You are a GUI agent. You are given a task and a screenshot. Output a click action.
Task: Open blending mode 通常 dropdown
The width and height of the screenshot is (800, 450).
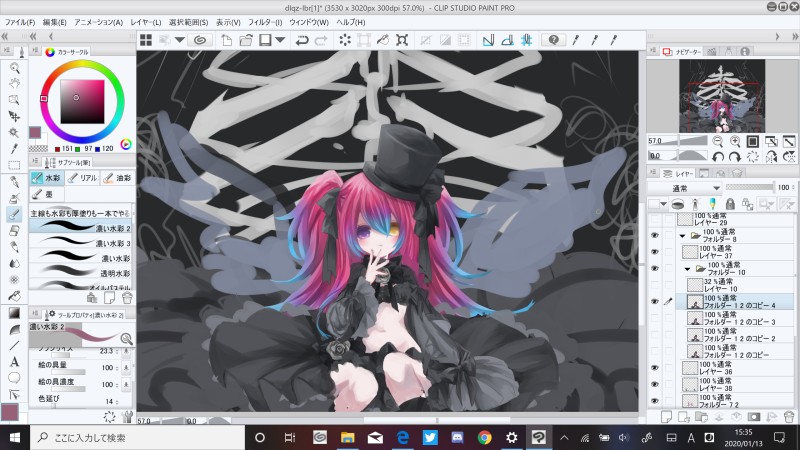tap(686, 188)
